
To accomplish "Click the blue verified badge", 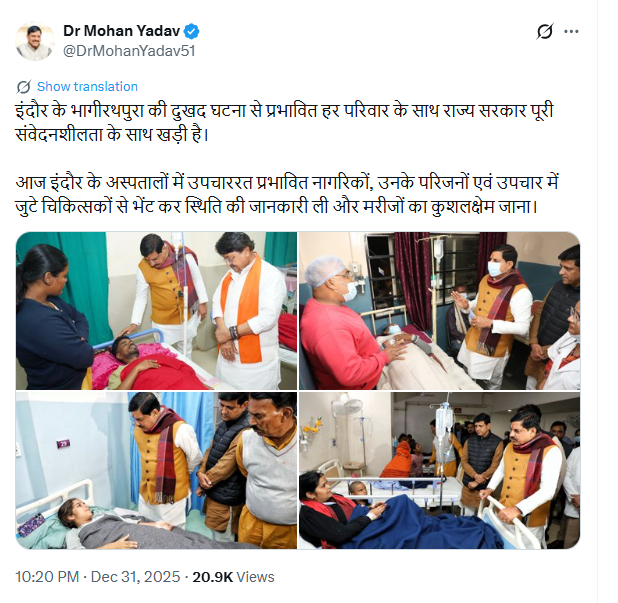I will [x=191, y=31].
